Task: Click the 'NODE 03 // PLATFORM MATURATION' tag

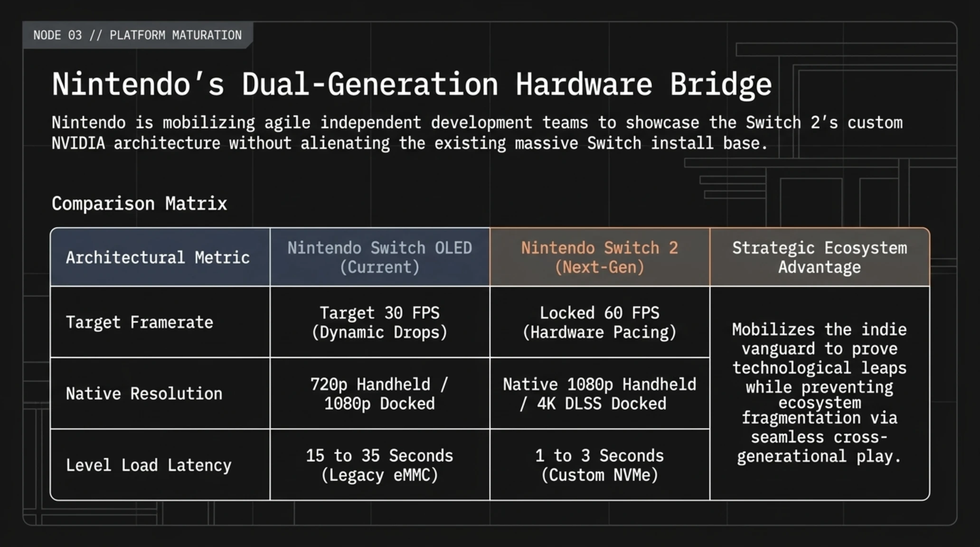Action: pos(137,35)
